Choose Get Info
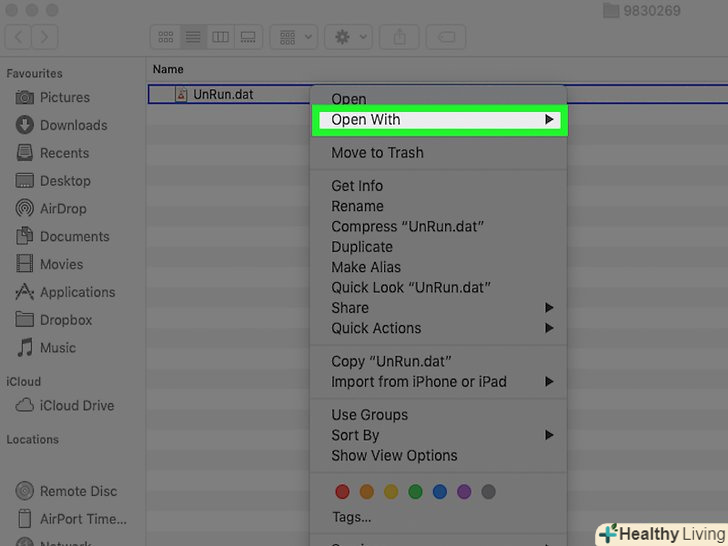 (438, 186)
